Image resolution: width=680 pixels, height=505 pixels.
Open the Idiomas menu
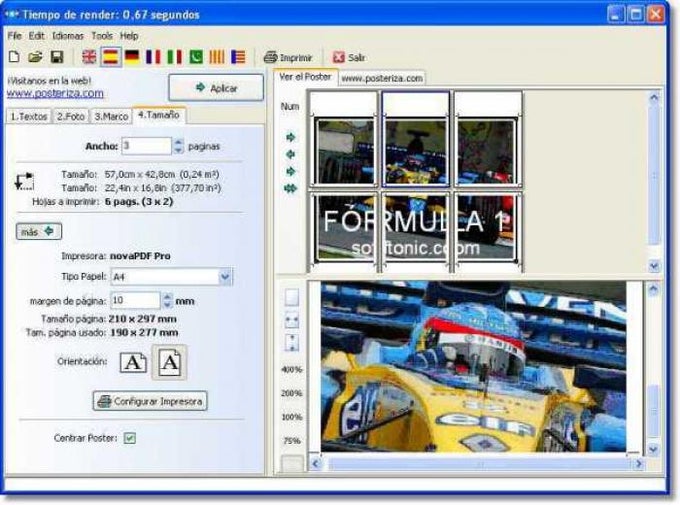[68, 36]
